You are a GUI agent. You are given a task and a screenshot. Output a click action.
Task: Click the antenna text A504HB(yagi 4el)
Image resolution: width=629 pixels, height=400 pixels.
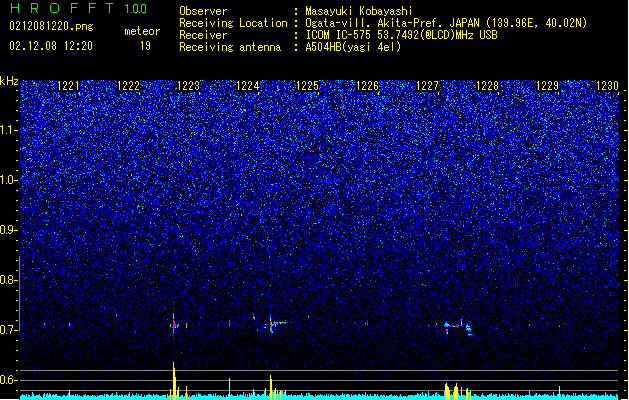tap(353, 47)
